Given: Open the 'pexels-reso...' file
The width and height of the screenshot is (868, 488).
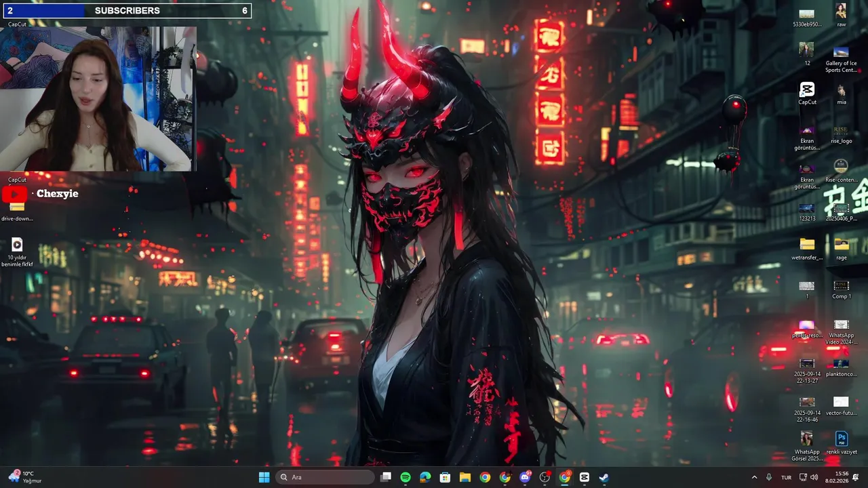Looking at the screenshot, I should pos(807,329).
